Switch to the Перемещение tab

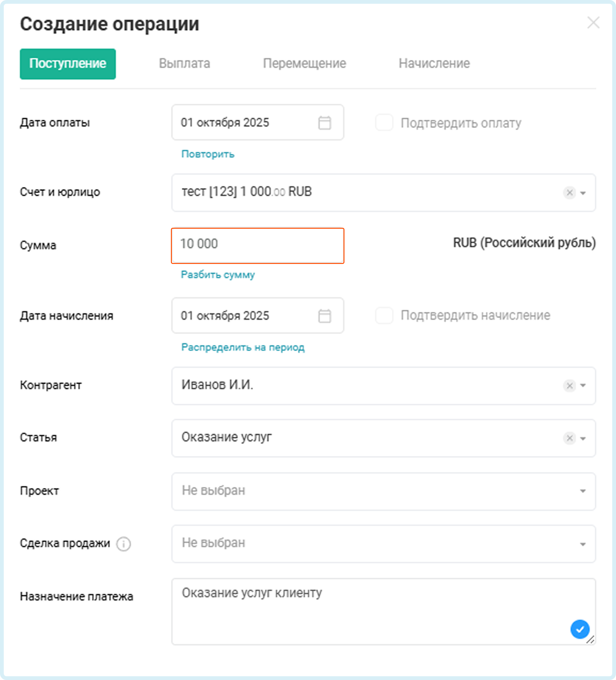[304, 64]
